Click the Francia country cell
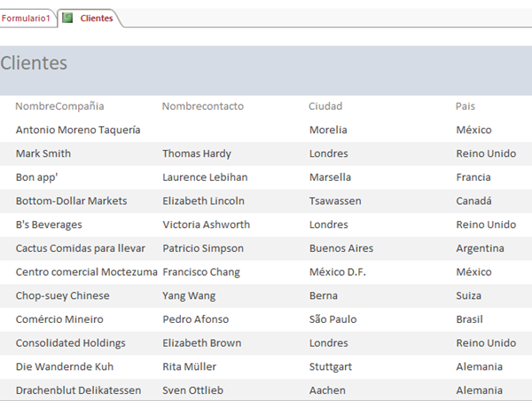532x401 pixels. coord(473,177)
